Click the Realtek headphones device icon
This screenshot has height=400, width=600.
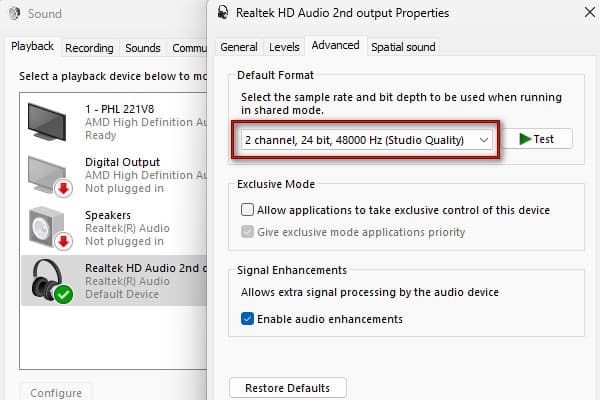52,281
